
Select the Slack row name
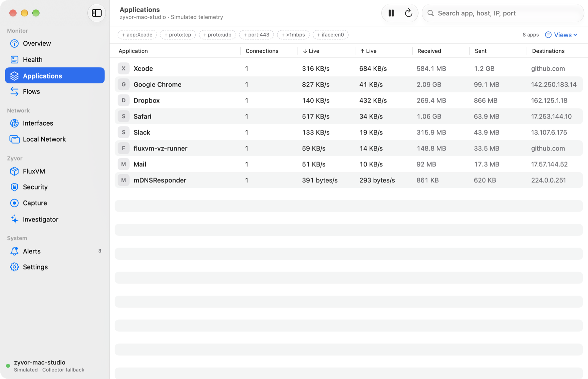click(142, 132)
